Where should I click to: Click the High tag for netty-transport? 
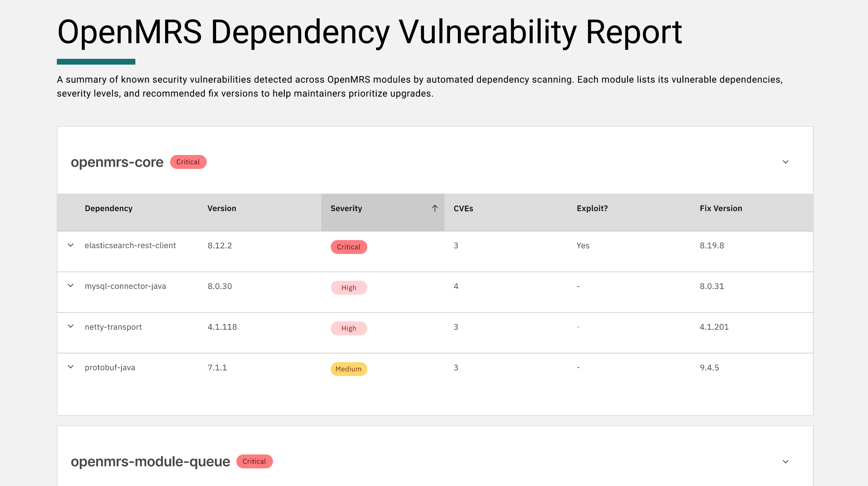tap(349, 328)
